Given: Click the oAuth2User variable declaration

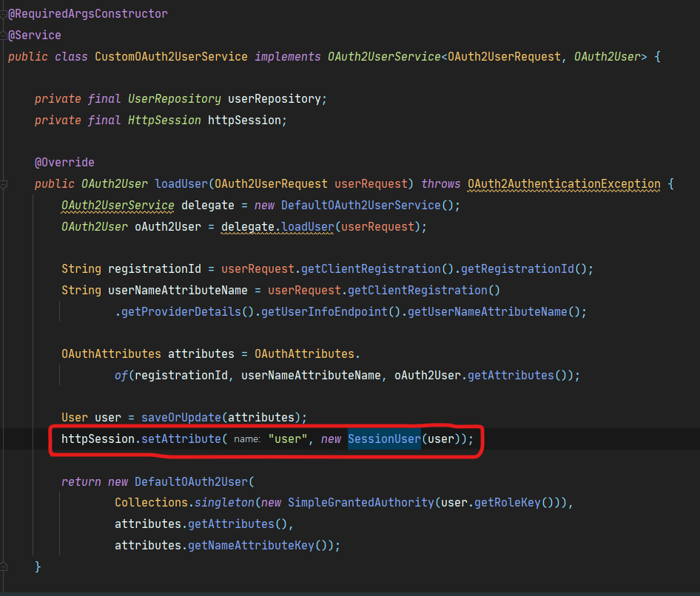Looking at the screenshot, I should point(168,226).
